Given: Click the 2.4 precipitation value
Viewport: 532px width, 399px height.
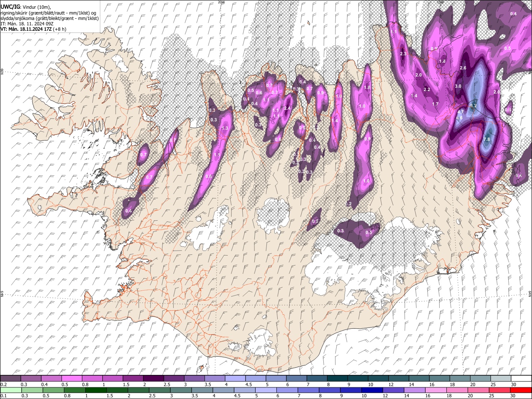Looking at the screenshot, I should tap(287, 108).
